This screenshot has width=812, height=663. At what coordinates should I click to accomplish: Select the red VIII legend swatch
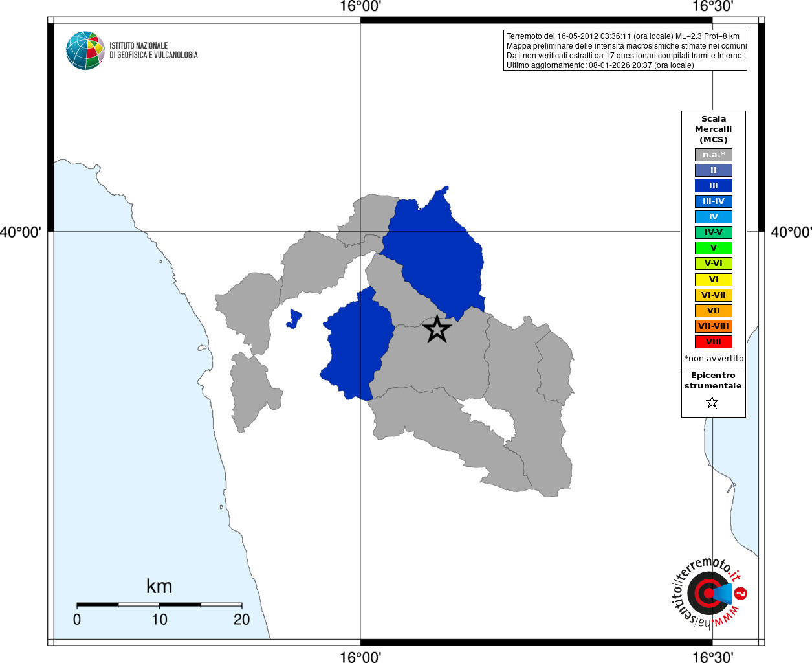tap(714, 342)
